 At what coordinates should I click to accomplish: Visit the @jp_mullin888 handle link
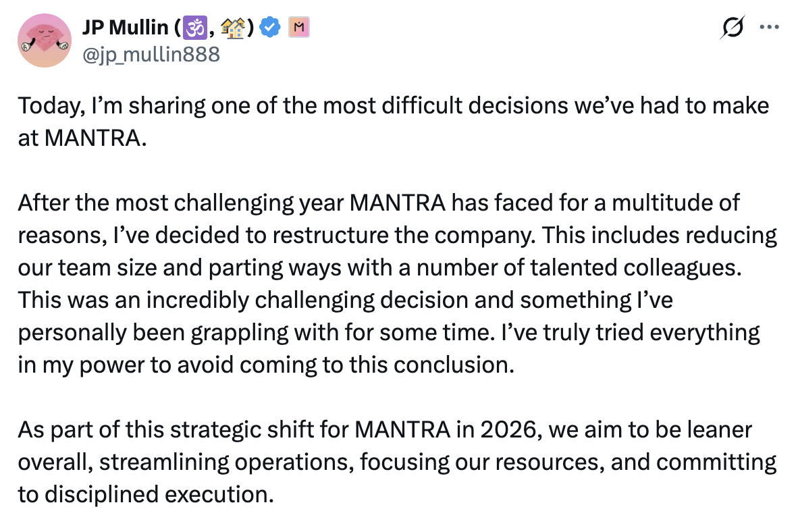coord(150,53)
